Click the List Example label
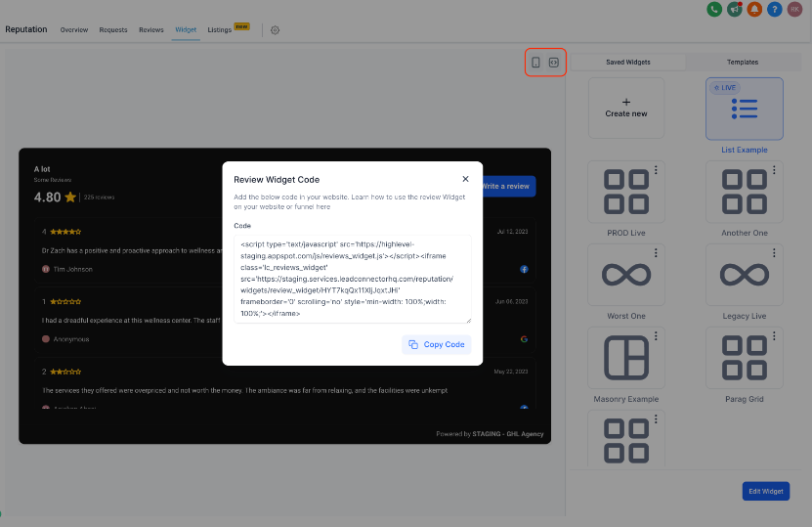Screen dimensions: 812x527 745,150
